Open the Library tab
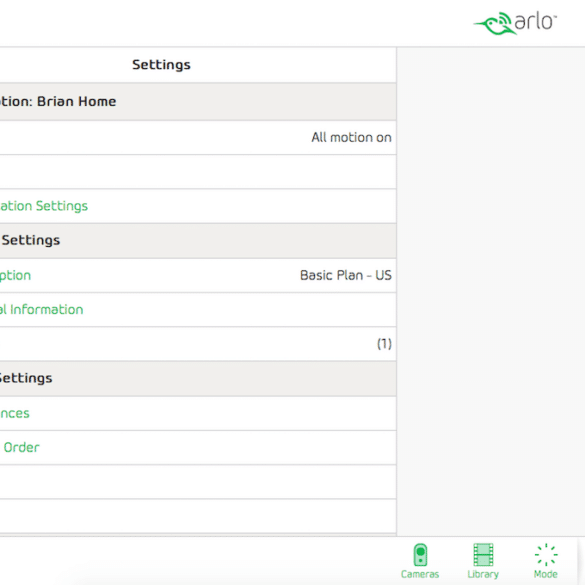Viewport: 585px width, 585px height. point(483,561)
